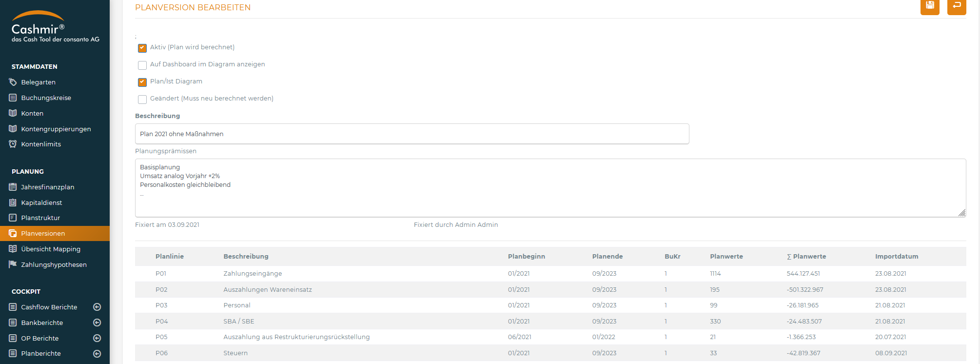Click Planwerte value 330
This screenshot has width=980, height=364.
715,321
